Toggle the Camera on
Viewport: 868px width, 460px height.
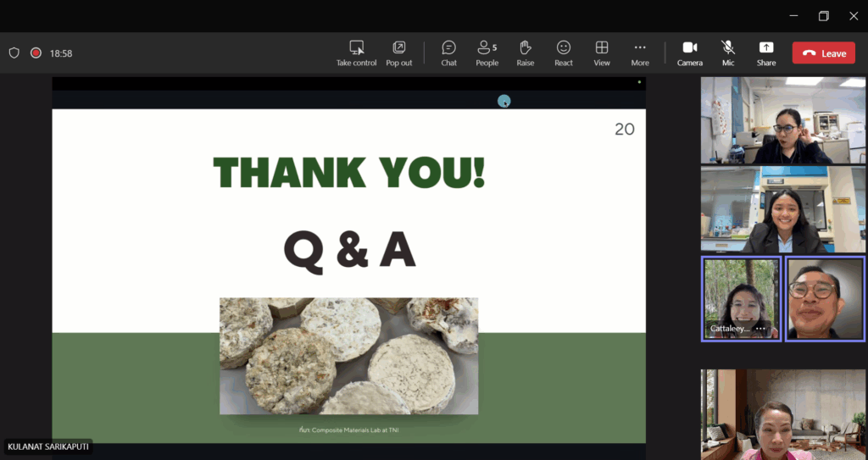(689, 48)
